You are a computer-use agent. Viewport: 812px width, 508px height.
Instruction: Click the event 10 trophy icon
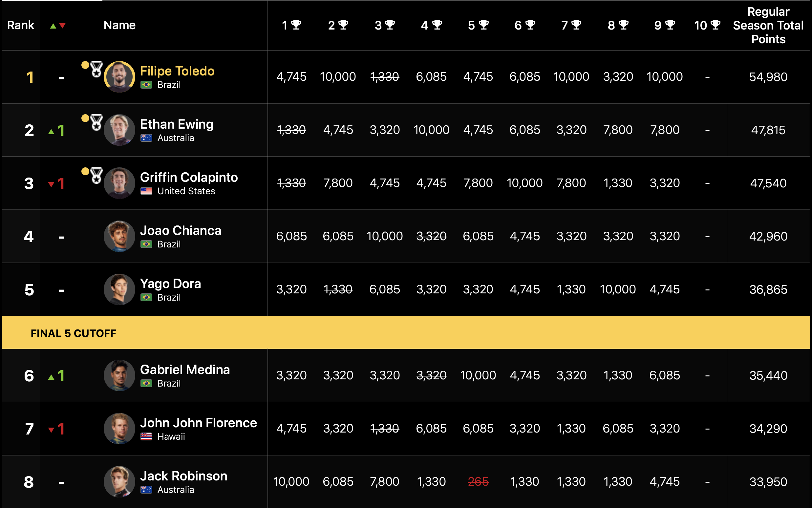[716, 25]
